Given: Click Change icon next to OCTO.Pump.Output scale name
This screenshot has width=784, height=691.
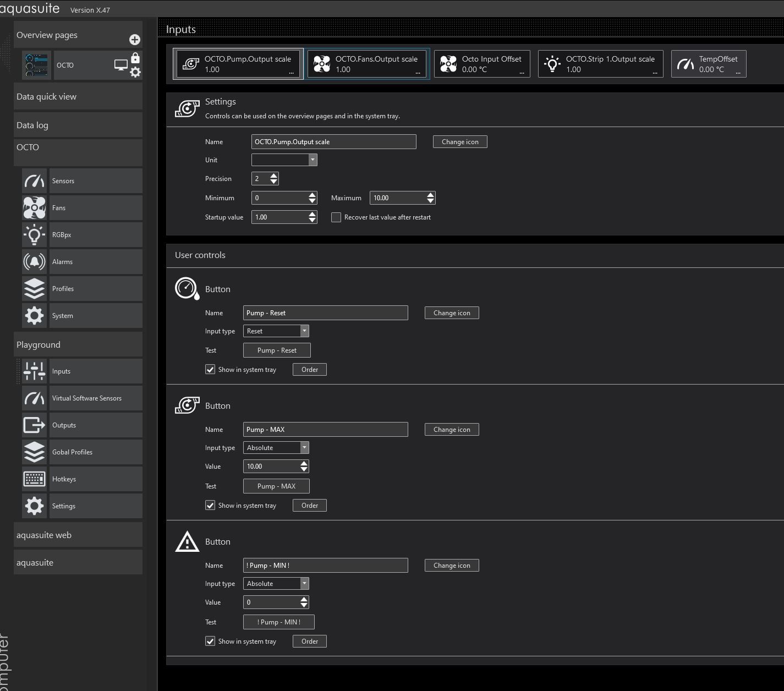Looking at the screenshot, I should (460, 142).
